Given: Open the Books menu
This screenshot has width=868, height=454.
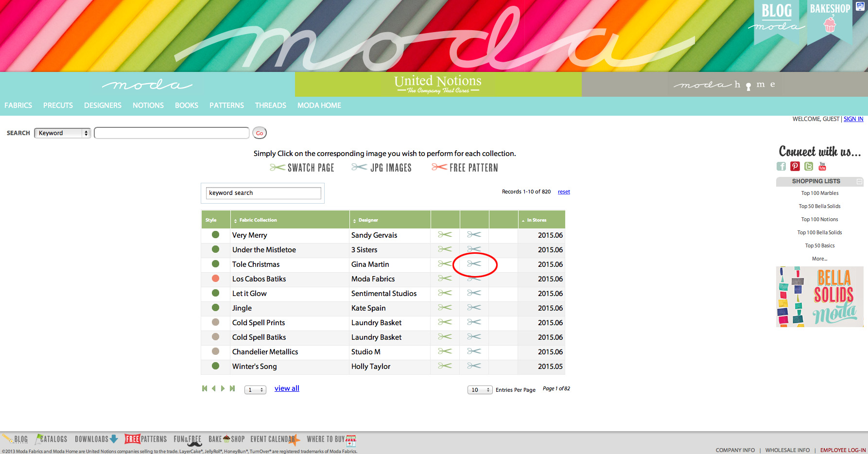Looking at the screenshot, I should tap(187, 105).
